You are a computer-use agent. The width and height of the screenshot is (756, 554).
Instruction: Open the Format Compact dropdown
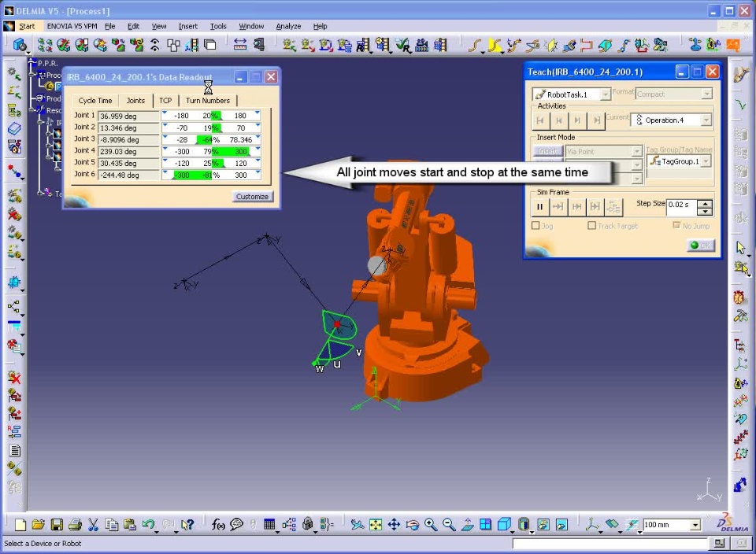pos(707,94)
